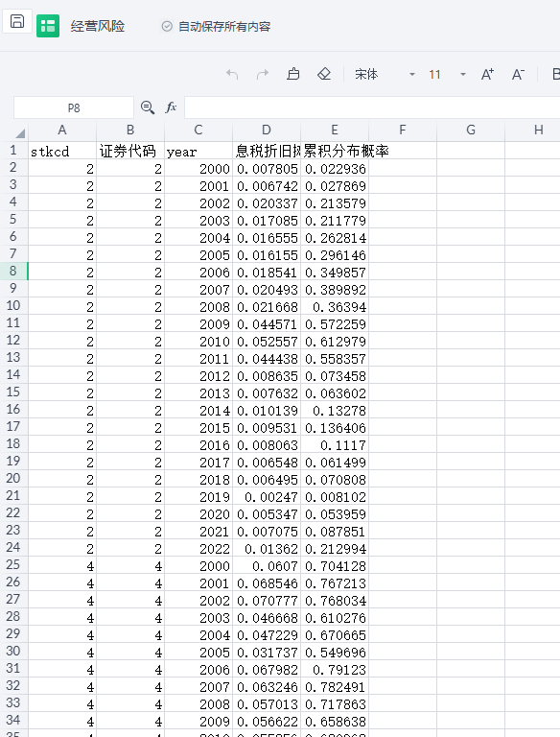Click cell with value 0.658638
This screenshot has height=737, width=560.
(335, 721)
